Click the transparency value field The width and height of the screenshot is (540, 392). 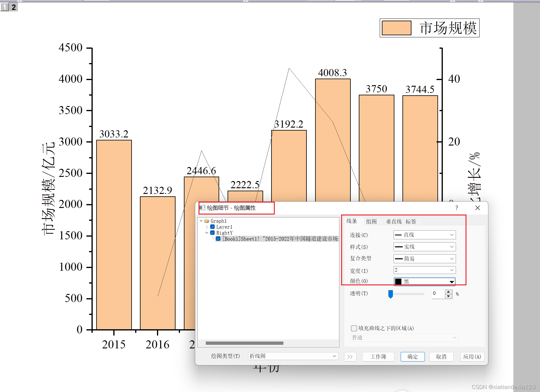pyautogui.click(x=438, y=294)
